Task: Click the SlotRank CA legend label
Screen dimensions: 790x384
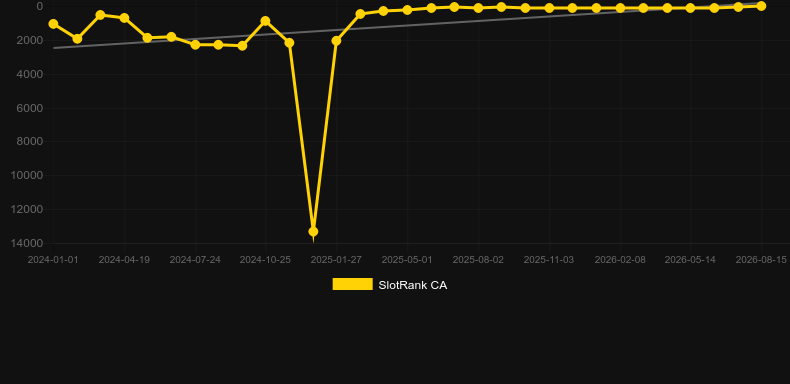Action: pos(413,285)
